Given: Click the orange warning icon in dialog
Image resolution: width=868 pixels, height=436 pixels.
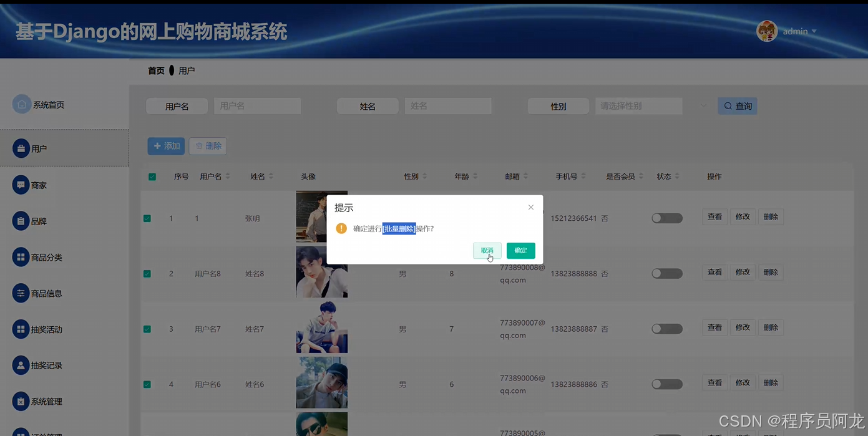Looking at the screenshot, I should [341, 228].
